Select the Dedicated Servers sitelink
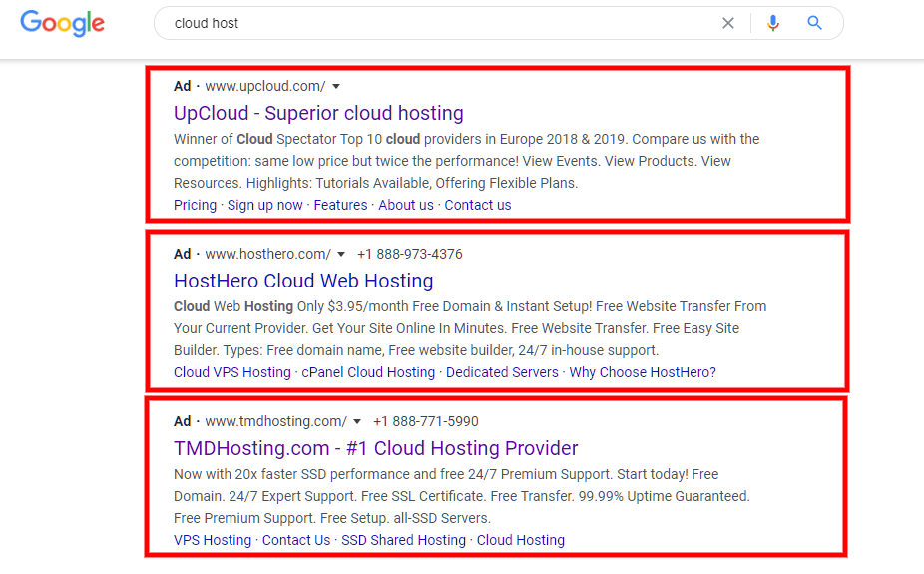 [x=502, y=372]
